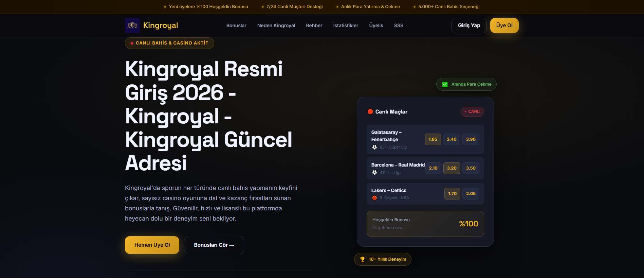
Task: Select the 1.70 odds for Lakers – Celtics
Action: (x=452, y=194)
